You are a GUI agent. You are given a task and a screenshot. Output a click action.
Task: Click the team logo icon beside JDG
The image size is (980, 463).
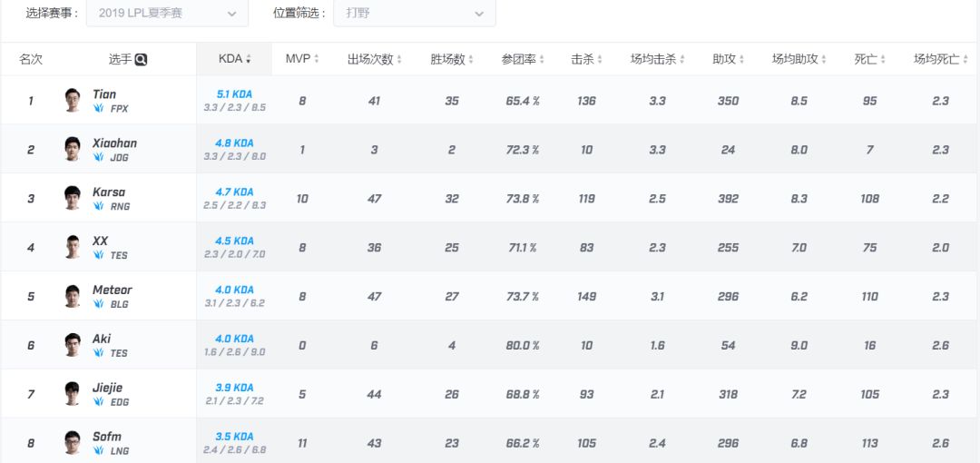(x=98, y=157)
